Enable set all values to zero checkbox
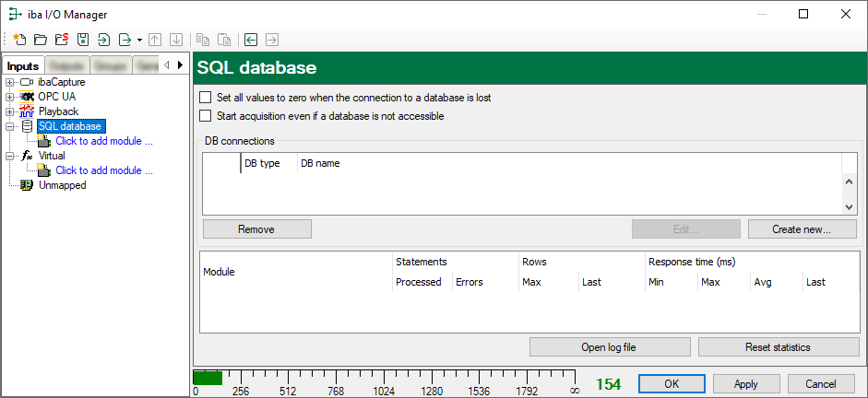 [206, 98]
